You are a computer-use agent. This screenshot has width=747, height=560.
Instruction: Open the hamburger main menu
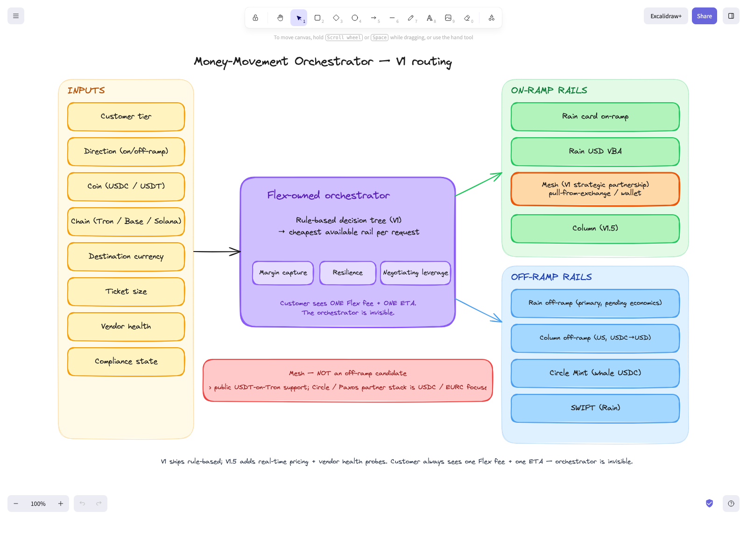coord(16,16)
